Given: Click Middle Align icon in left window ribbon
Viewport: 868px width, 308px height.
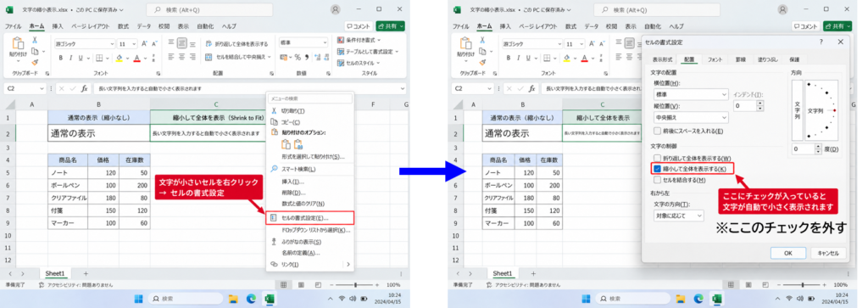Looking at the screenshot, I should coord(181,43).
